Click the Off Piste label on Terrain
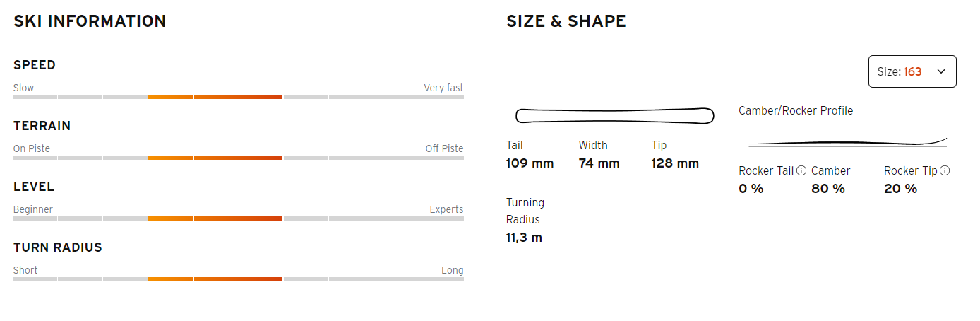Viewport: 980px width, 321px height. point(444,148)
